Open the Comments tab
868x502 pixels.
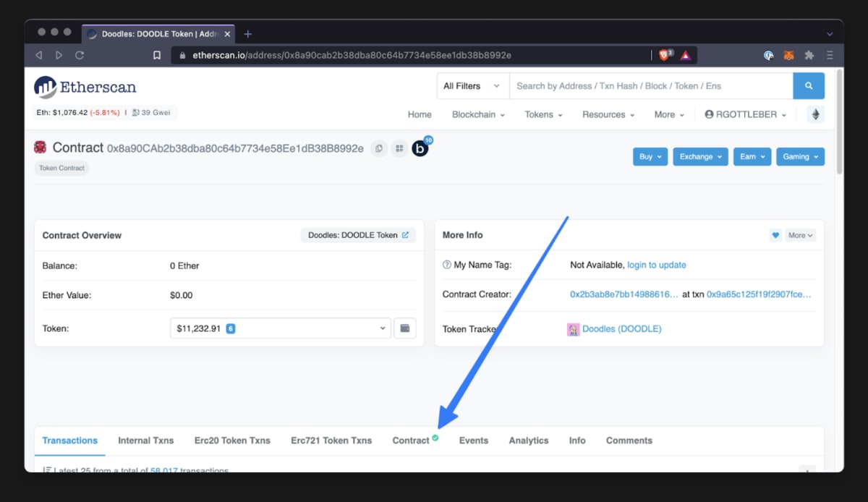tap(629, 441)
